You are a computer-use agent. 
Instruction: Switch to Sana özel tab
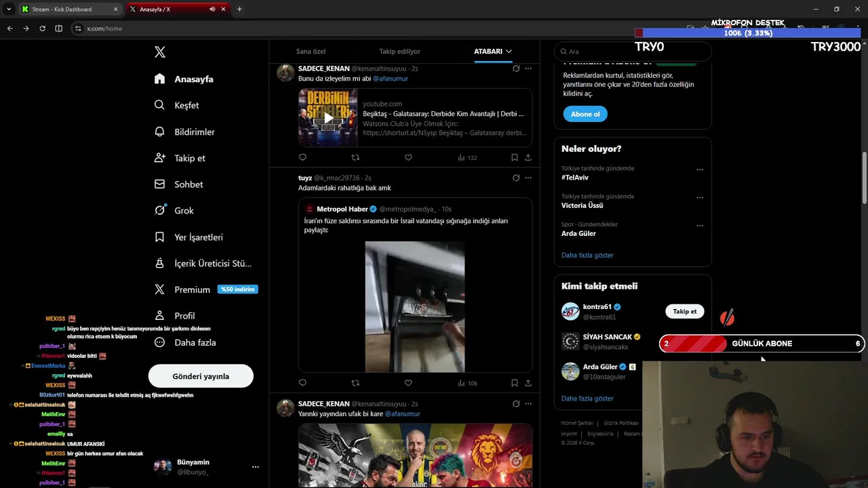(311, 52)
